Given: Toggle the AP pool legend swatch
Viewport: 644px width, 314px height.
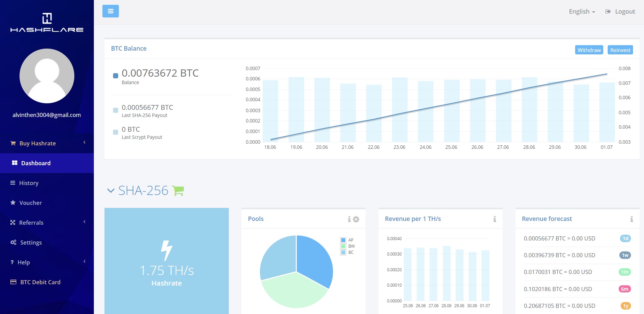Looking at the screenshot, I should (343, 240).
